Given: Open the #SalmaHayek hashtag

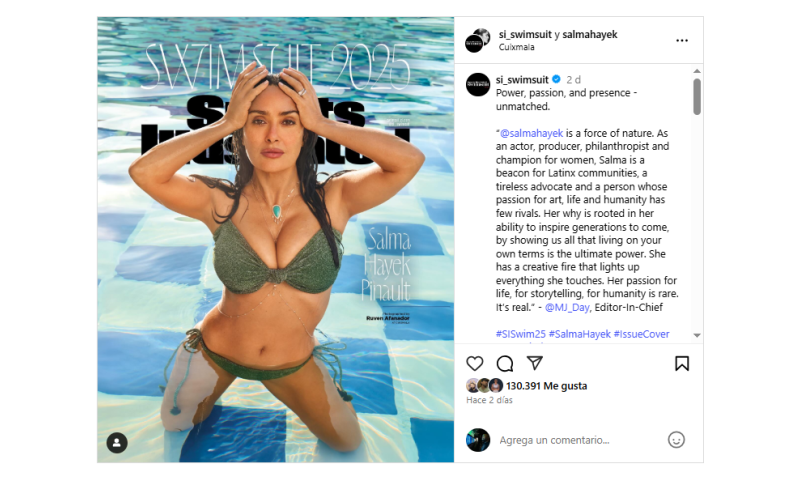Looking at the screenshot, I should [580, 334].
